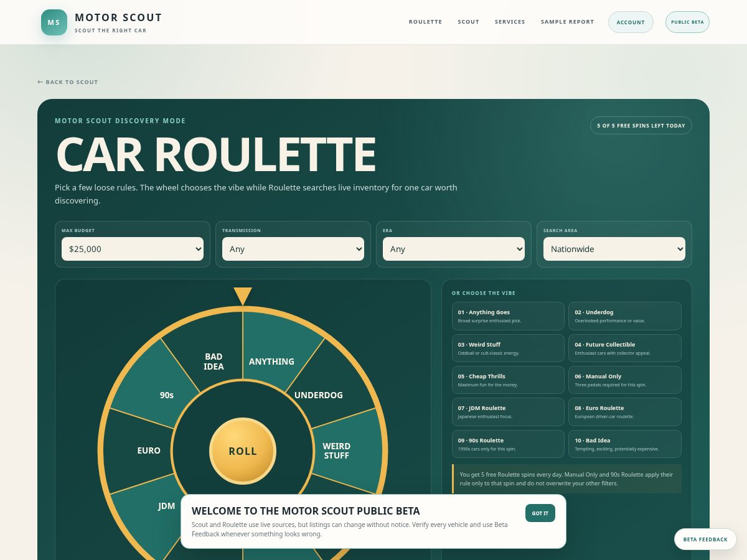Click the Public Beta badge

pos(687,22)
